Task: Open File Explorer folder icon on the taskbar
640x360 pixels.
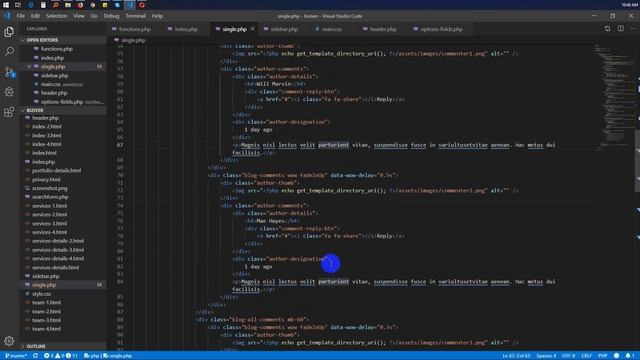Action: [x=68, y=5]
